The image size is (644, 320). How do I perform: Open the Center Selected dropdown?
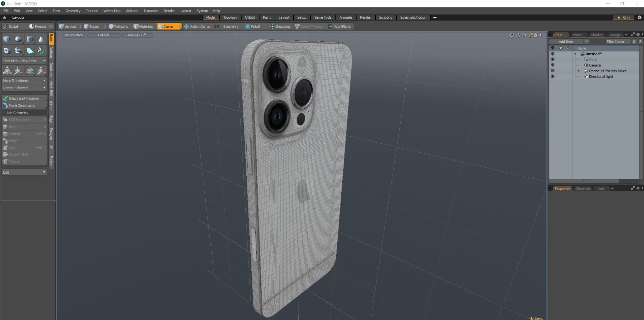[x=24, y=88]
